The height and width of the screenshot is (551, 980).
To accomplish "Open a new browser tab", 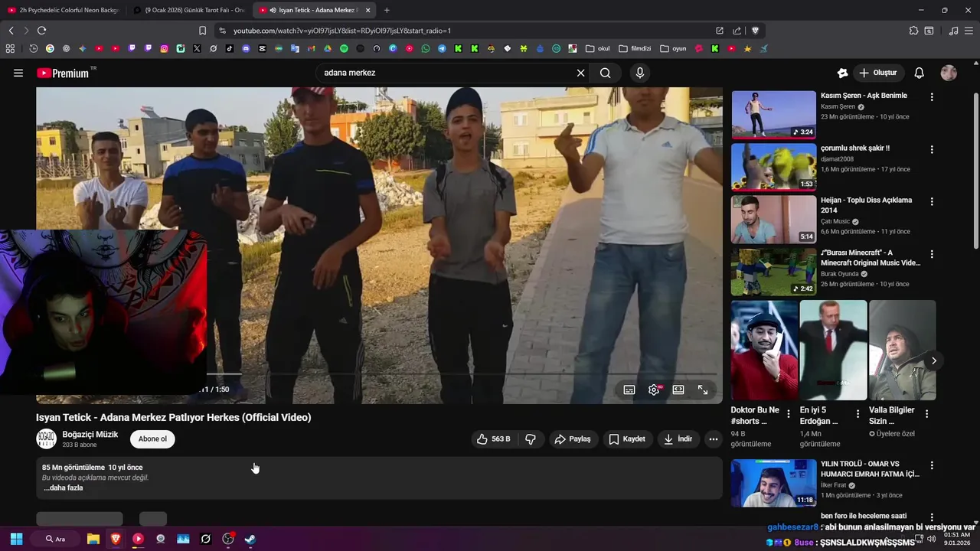I will 387,10.
